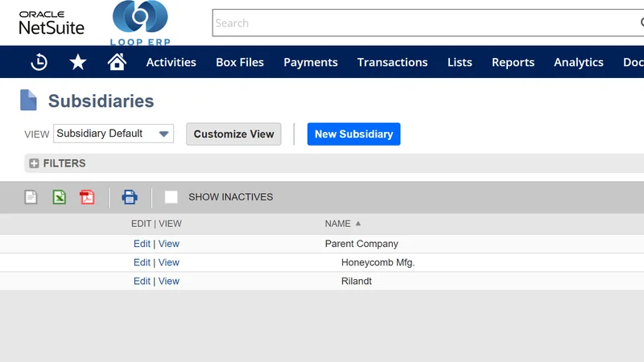Open the Box Files menu
644x362 pixels.
[240, 63]
